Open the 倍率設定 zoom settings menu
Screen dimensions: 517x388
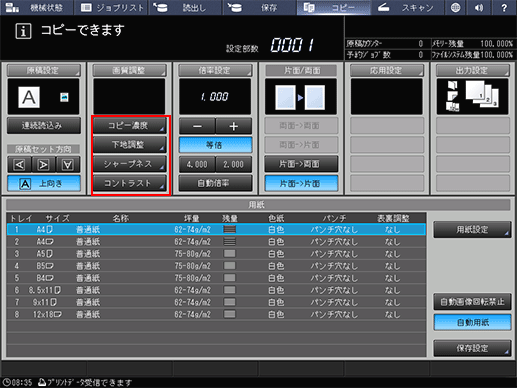click(215, 70)
